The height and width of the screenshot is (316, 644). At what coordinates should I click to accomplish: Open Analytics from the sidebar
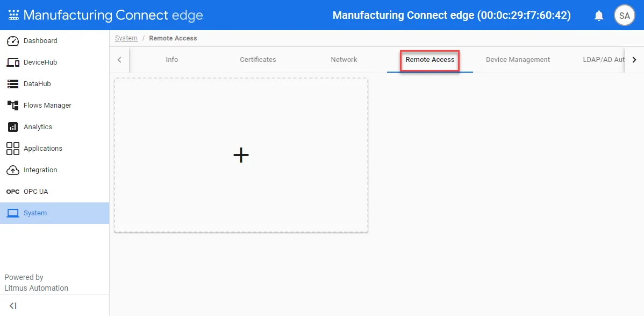55,127
